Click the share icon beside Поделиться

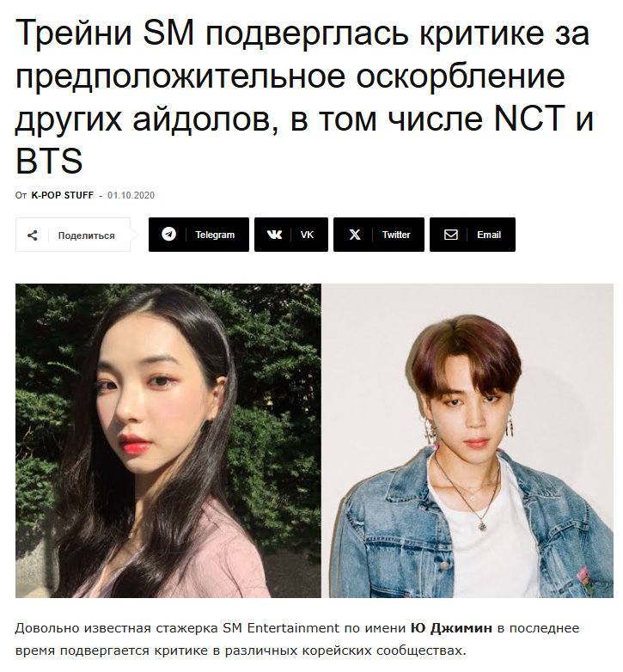pos(32,235)
